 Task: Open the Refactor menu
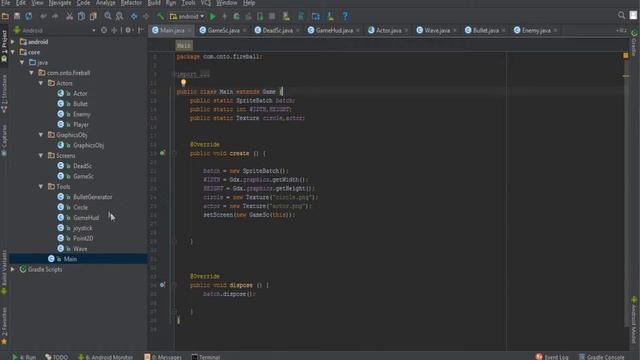[x=131, y=3]
